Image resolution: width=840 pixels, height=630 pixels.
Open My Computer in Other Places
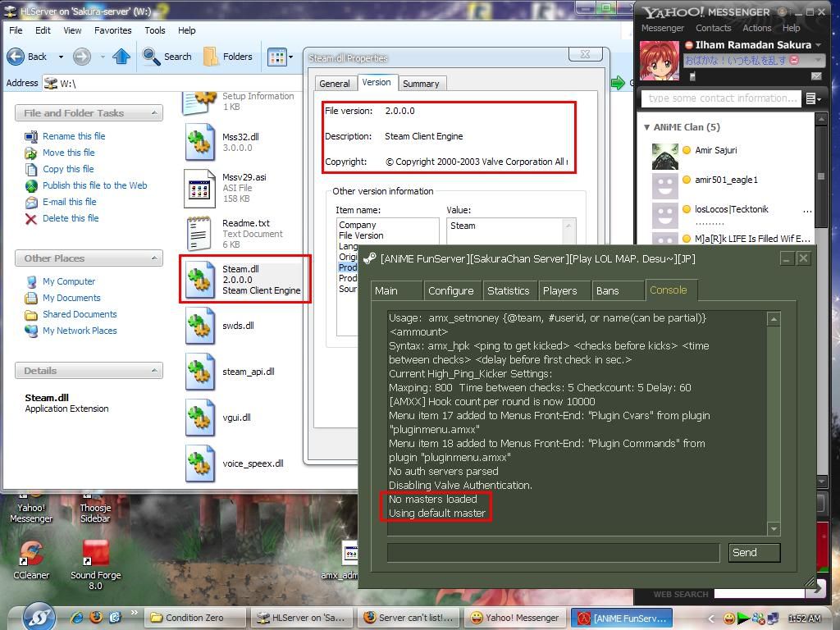point(69,281)
